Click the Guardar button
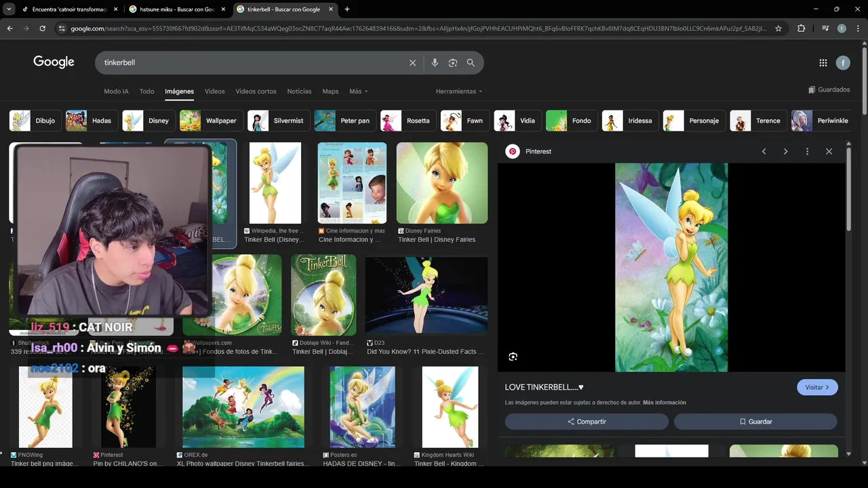Viewport: 868px width, 488px height. click(755, 422)
